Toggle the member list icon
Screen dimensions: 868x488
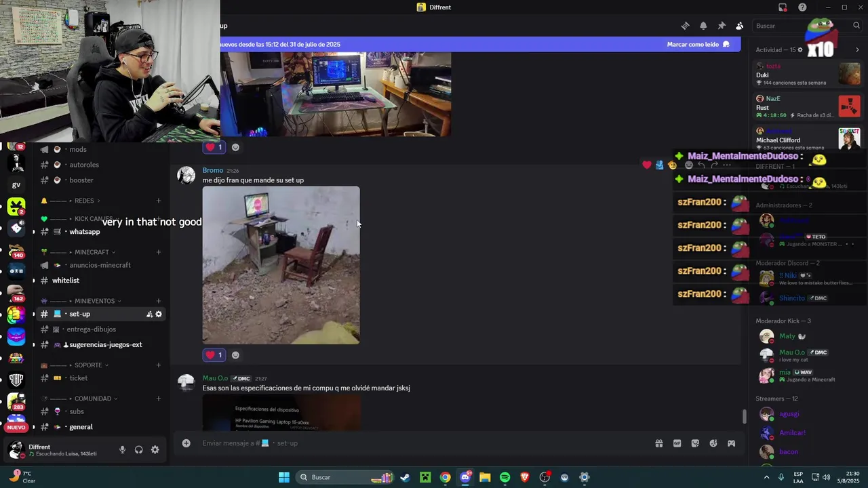[x=739, y=26]
